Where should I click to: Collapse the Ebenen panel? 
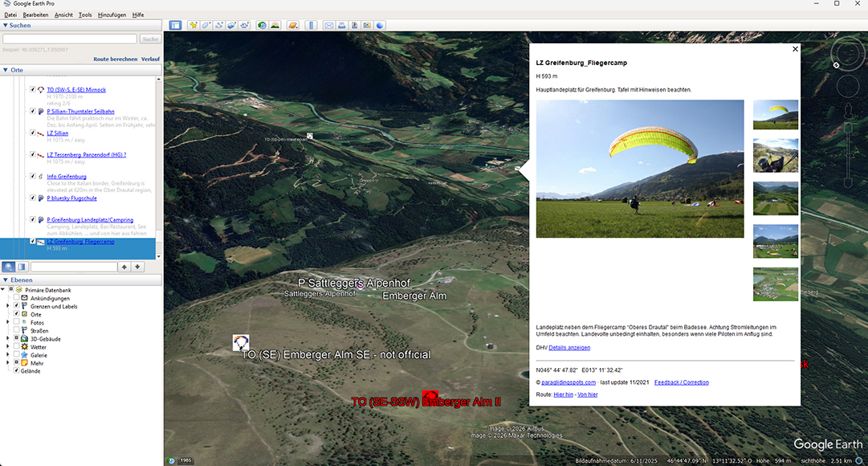click(x=5, y=280)
